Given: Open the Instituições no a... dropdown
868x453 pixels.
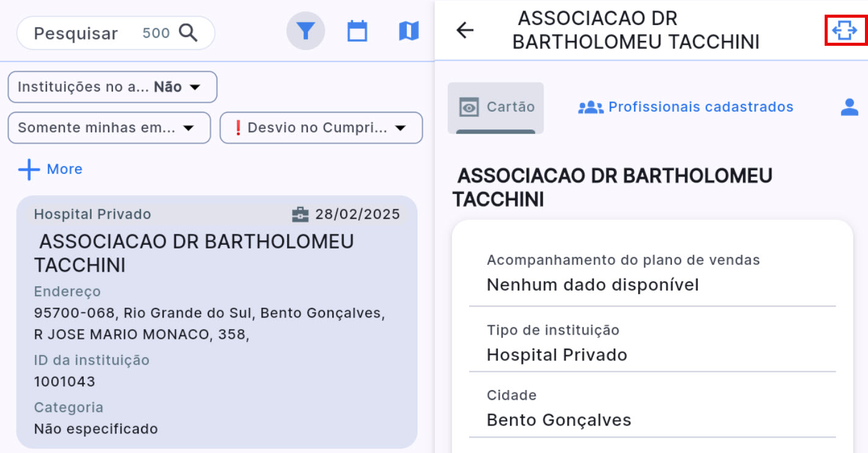Looking at the screenshot, I should click(112, 87).
